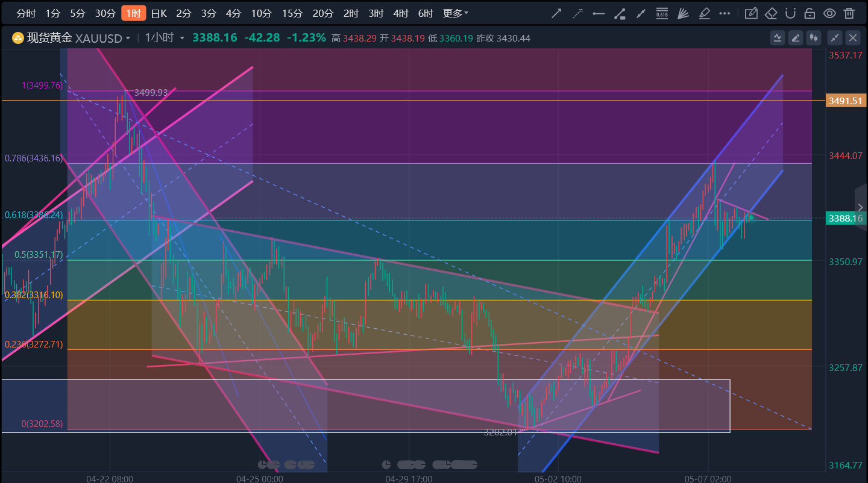The width and height of the screenshot is (868, 483).
Task: Switch to the 5分 timeframe
Action: coord(77,13)
